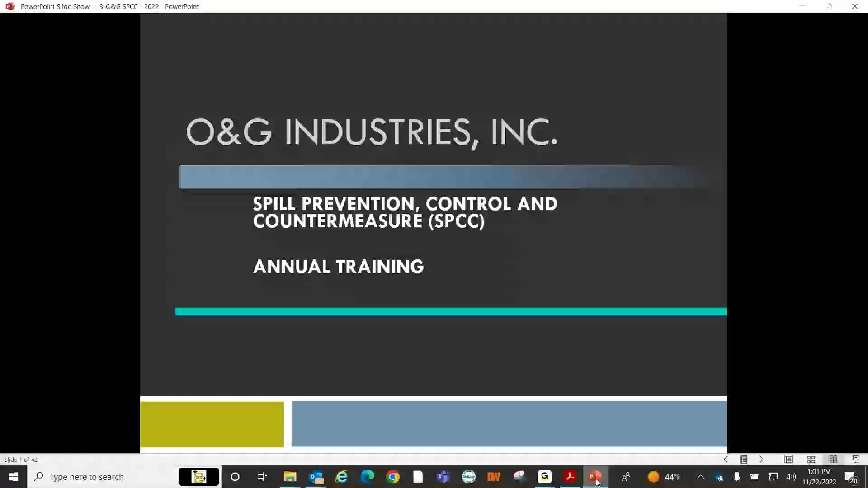Open Adobe Acrobat from the taskbar
868x488 pixels.
tap(570, 477)
